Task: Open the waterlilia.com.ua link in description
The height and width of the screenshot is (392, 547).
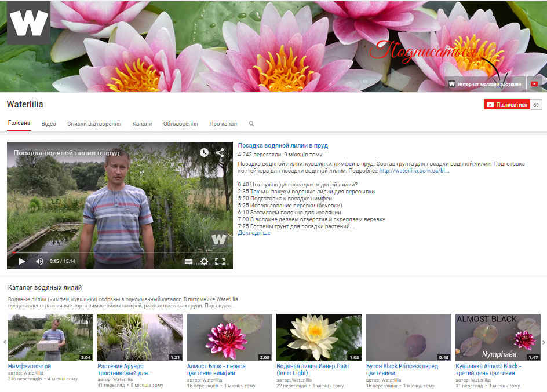Action: point(414,171)
